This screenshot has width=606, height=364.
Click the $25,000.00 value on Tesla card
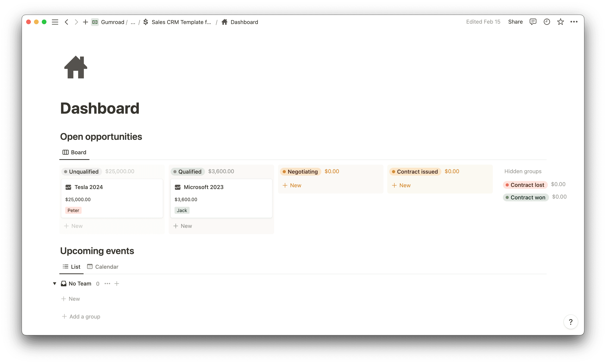[x=78, y=199]
